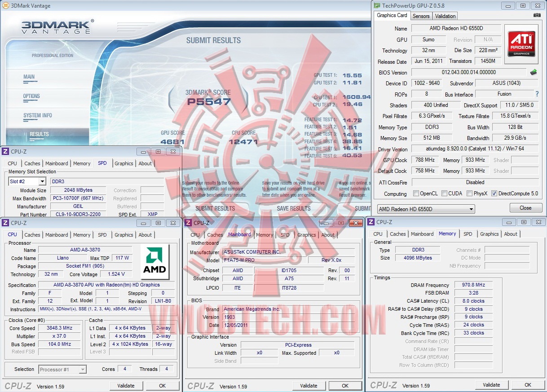This screenshot has height=392, width=547.
Task: Click the CPU-Z icon of the Mainboard window
Action: [188, 223]
